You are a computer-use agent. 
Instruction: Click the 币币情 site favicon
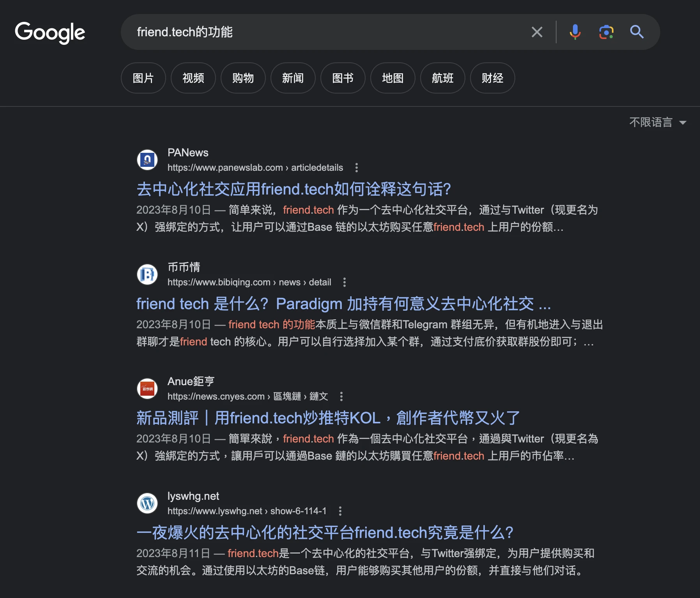click(147, 274)
